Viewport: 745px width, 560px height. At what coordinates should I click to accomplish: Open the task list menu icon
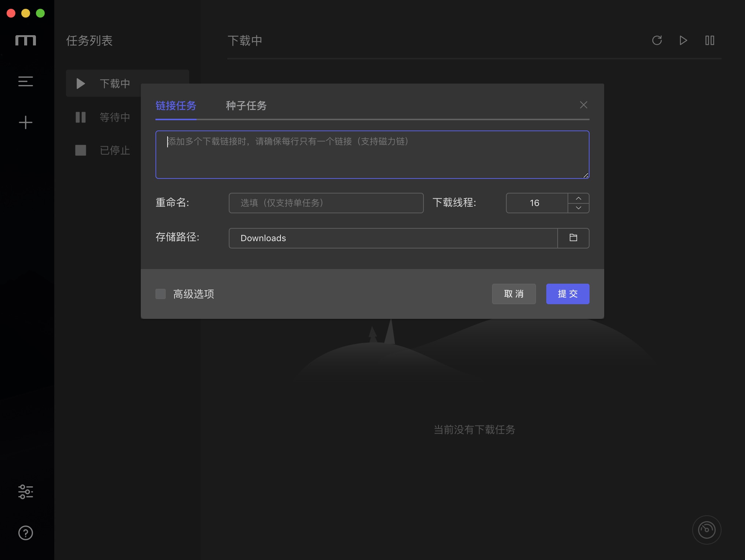tap(26, 81)
